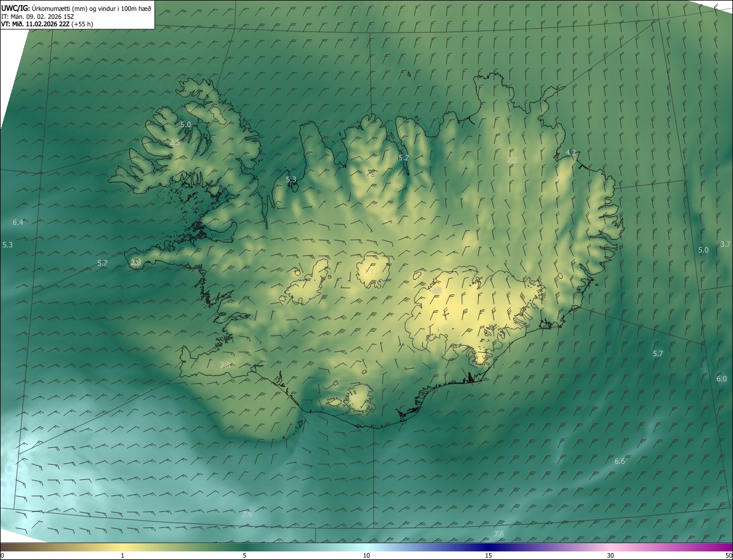Select the "10" tick label on the color scale
Screen dimensions: 733x560
click(366, 555)
